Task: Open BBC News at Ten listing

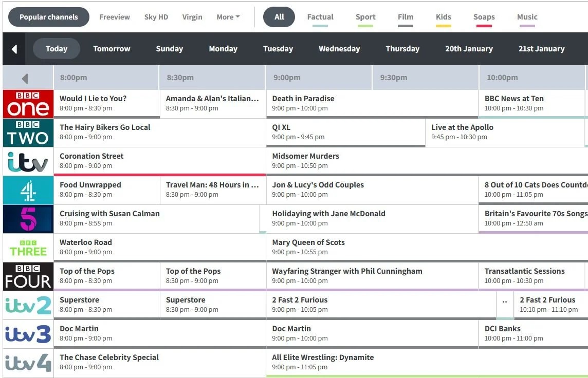Action: click(532, 103)
